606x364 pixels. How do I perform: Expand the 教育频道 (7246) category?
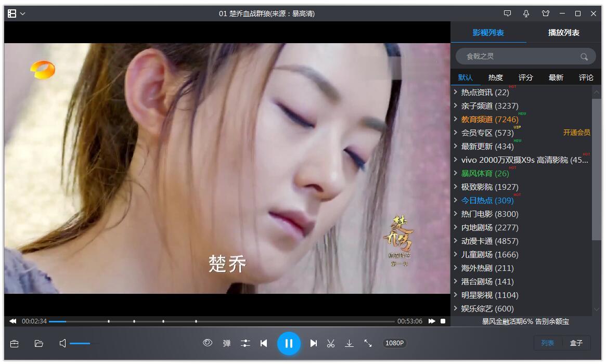point(456,119)
